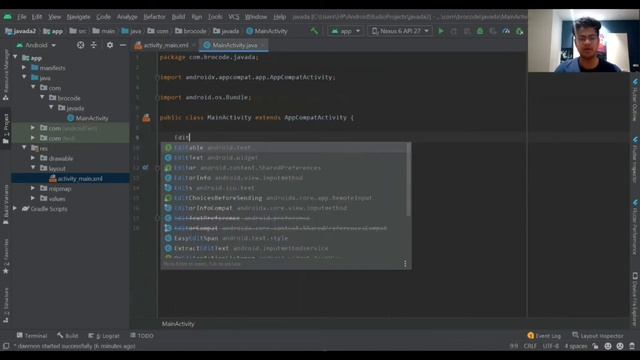Click MainActivity breadcrumb below editor

[178, 324]
